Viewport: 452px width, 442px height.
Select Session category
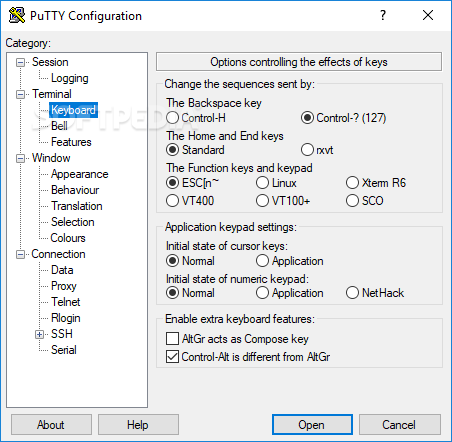point(50,62)
